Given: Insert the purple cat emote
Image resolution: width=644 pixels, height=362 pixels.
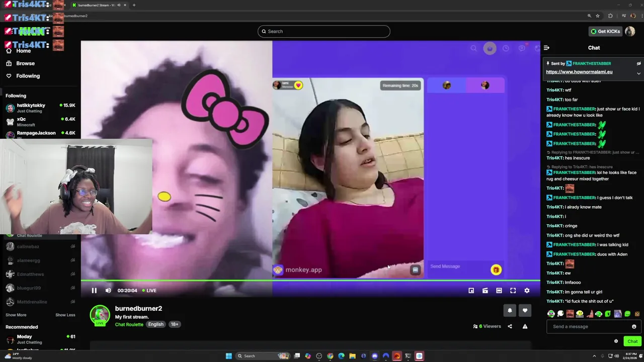Looking at the screenshot, I should click(x=618, y=314).
